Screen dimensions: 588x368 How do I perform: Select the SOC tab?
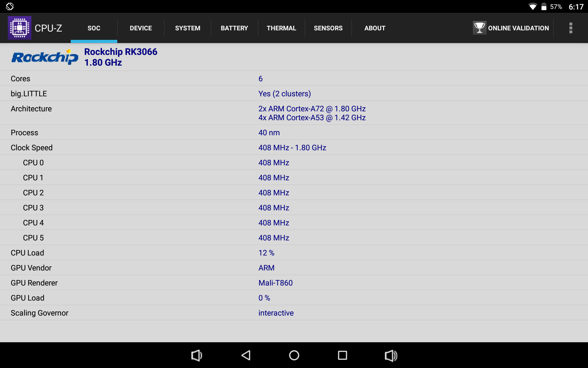point(94,28)
